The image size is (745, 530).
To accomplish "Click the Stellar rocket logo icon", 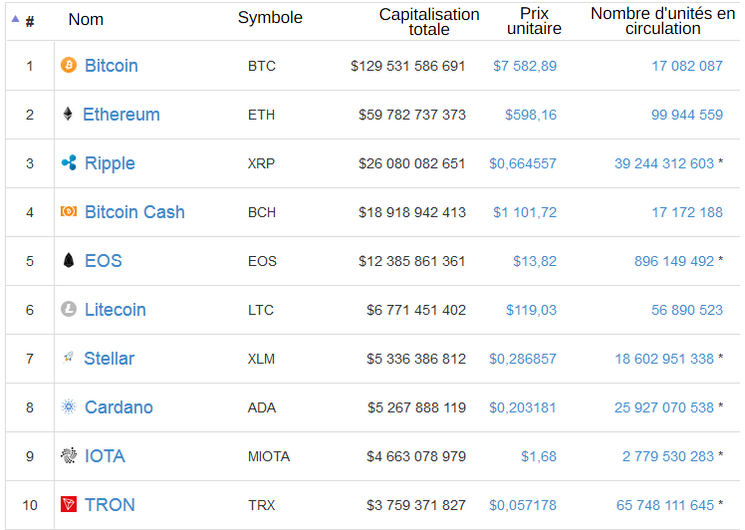I will click(x=68, y=358).
